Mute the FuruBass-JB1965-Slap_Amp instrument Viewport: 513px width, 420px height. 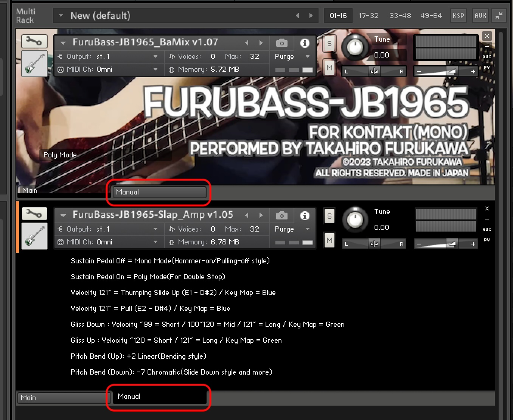point(329,240)
